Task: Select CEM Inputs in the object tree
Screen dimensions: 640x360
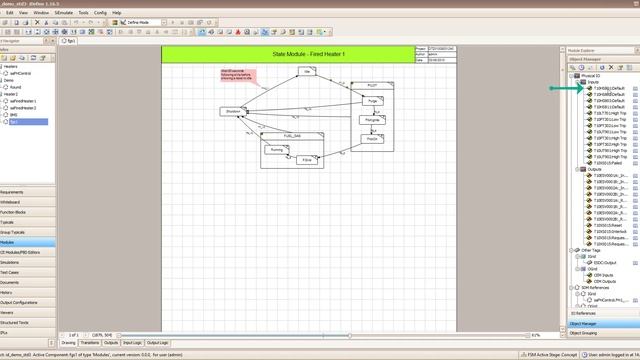Action: coord(603,276)
